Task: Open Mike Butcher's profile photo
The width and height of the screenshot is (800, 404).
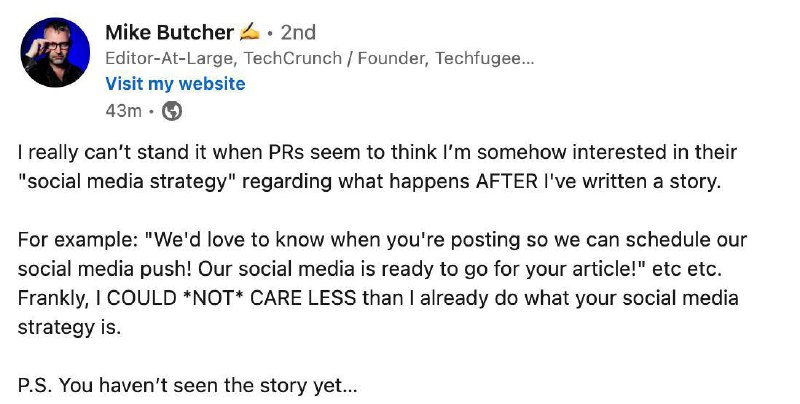Action: (55, 52)
